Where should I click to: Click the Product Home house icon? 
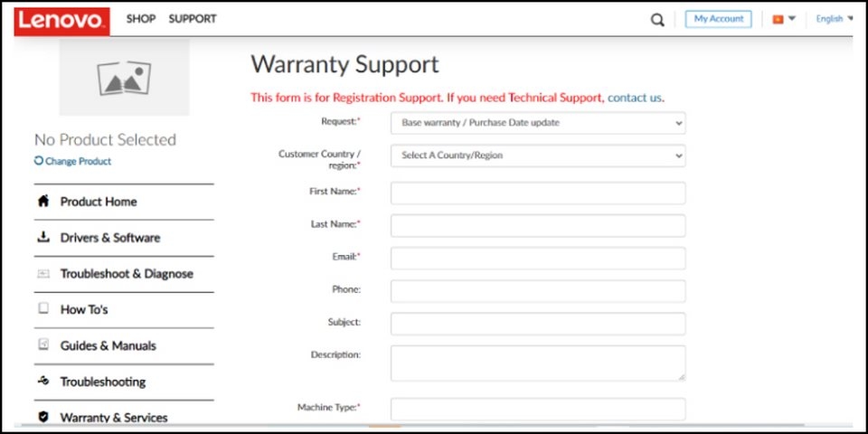[43, 201]
